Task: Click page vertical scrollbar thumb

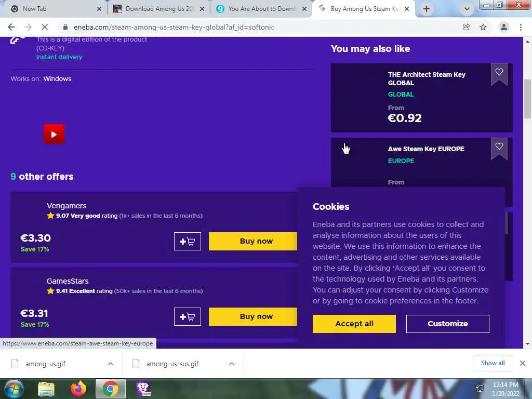Action: coord(527,99)
